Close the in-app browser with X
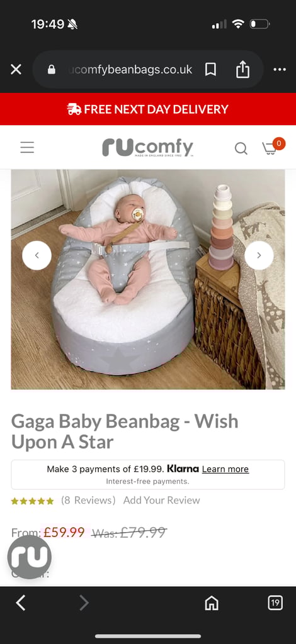Image resolution: width=296 pixels, height=644 pixels. (16, 69)
